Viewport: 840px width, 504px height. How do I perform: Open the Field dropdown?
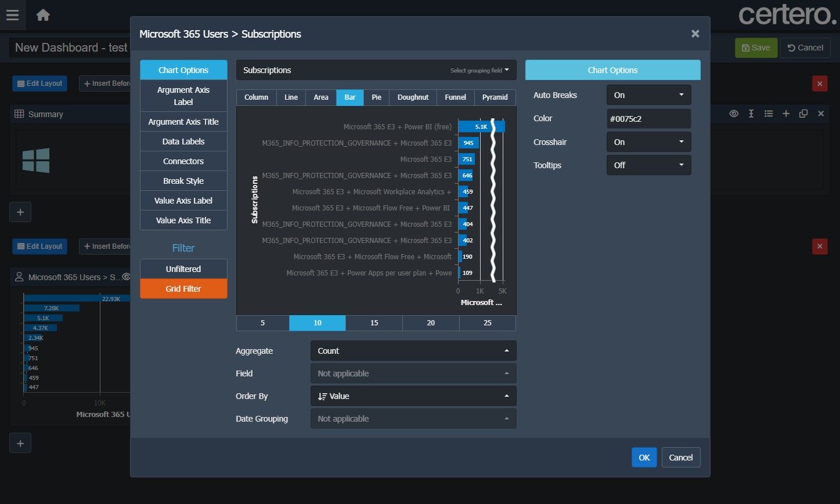(x=413, y=374)
